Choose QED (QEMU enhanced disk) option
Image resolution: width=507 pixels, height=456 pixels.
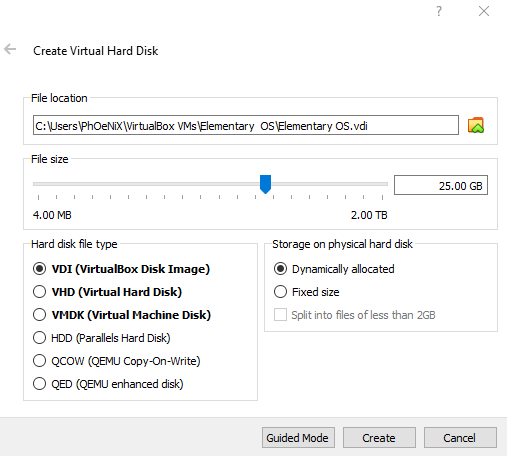108,384
